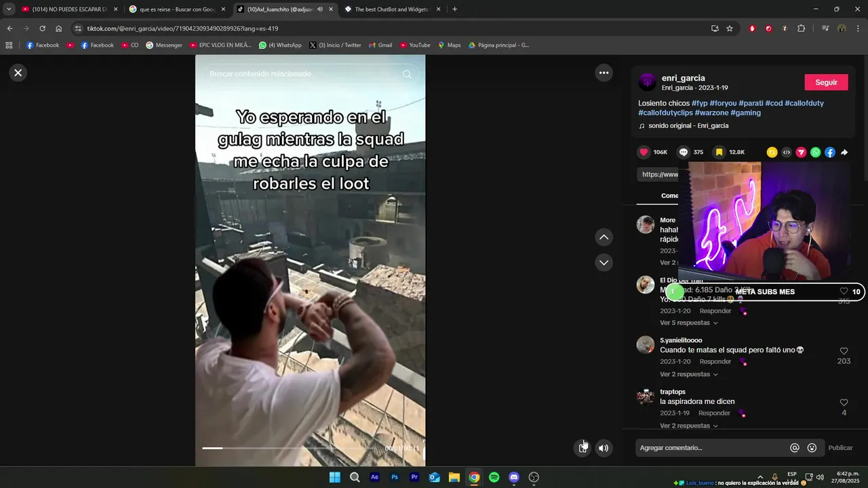Send to friends with red paper plane icon

pos(801,152)
